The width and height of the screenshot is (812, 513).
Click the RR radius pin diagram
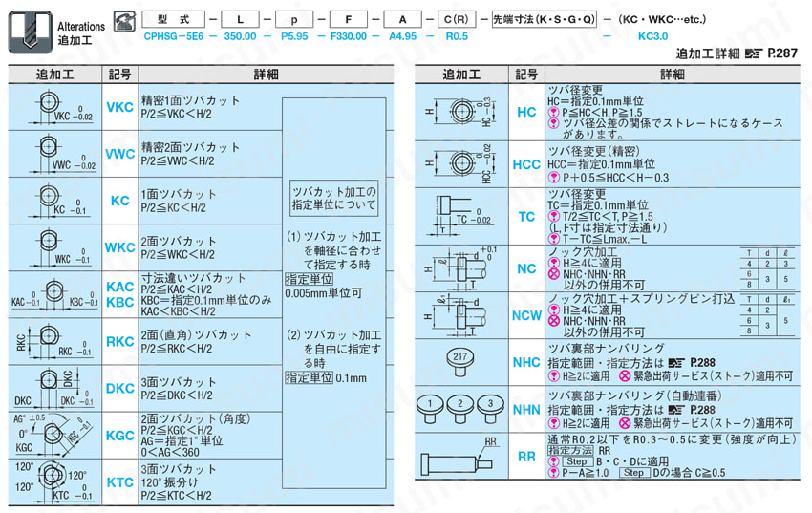pos(459,456)
